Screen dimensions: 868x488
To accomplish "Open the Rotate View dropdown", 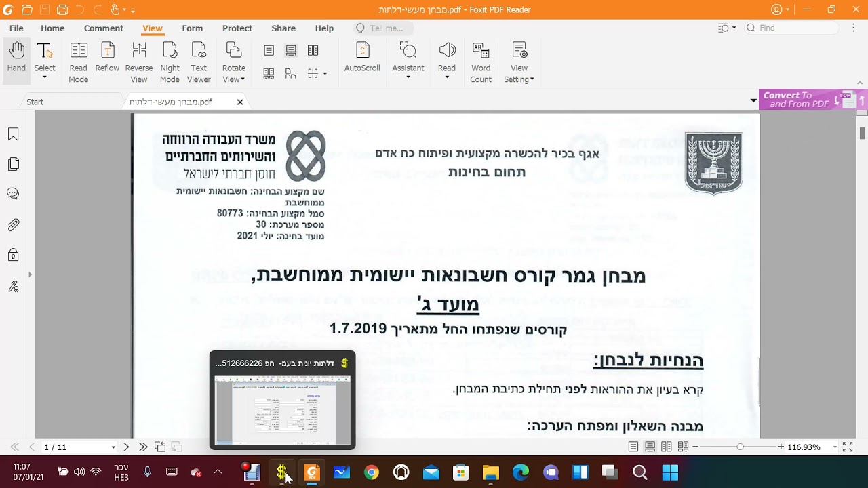I will pyautogui.click(x=234, y=61).
